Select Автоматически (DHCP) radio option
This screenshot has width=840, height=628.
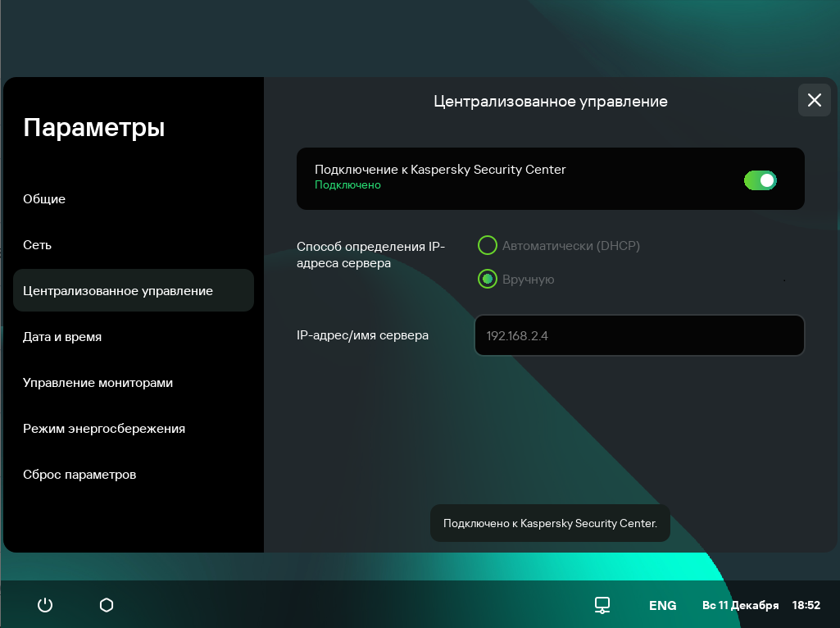coord(488,245)
